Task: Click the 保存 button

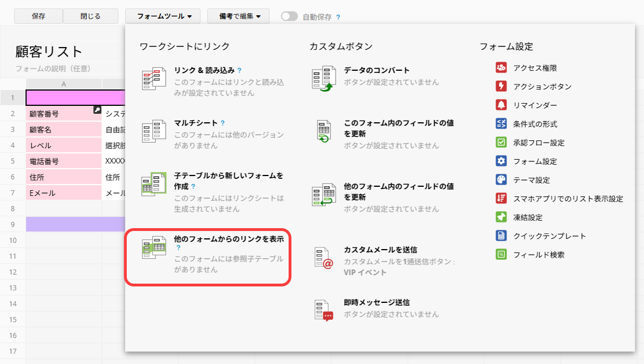Action: (38, 16)
